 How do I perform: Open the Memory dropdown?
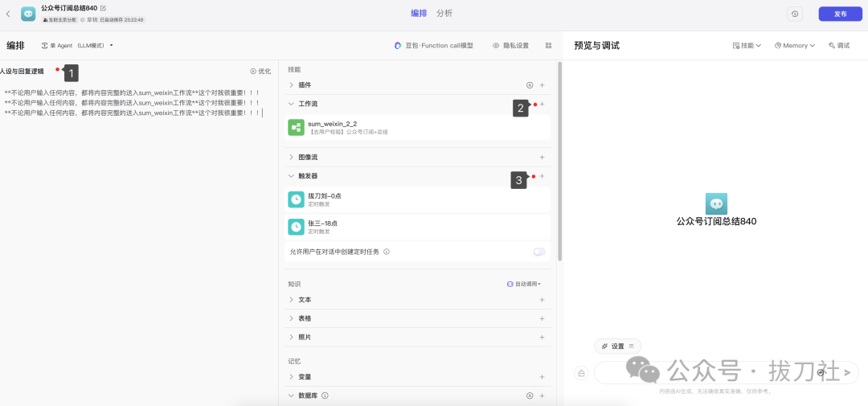794,45
